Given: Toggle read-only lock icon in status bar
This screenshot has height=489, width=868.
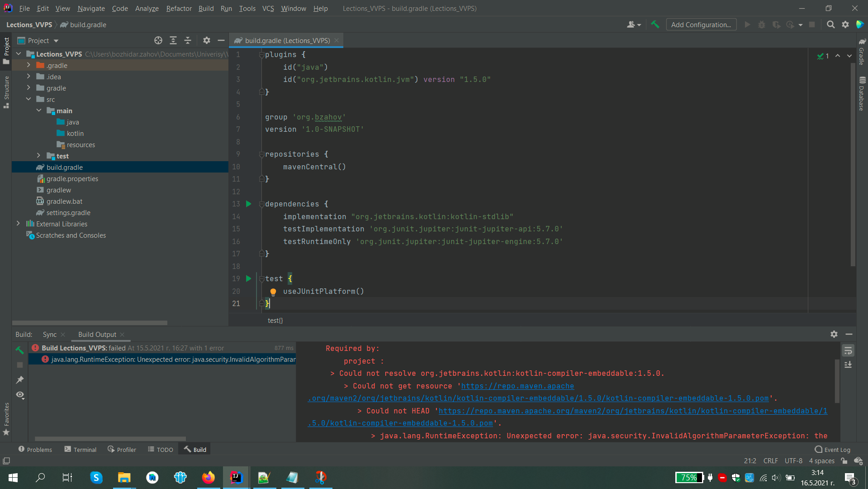Looking at the screenshot, I should click(x=844, y=461).
